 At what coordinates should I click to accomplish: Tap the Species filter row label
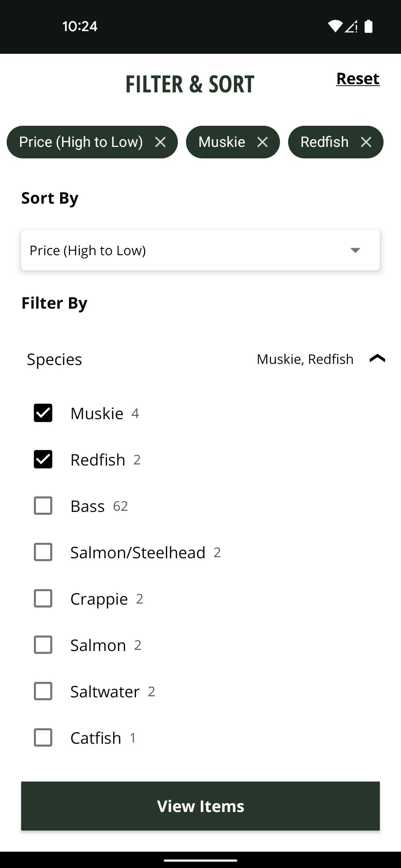55,359
